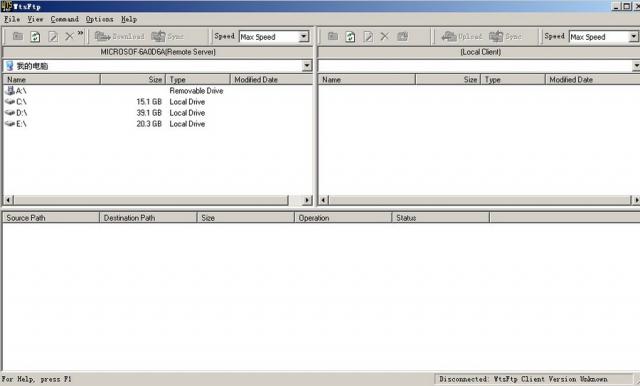This screenshot has height=386, width=640.
Task: Sort remote list by Type column
Action: [x=198, y=80]
